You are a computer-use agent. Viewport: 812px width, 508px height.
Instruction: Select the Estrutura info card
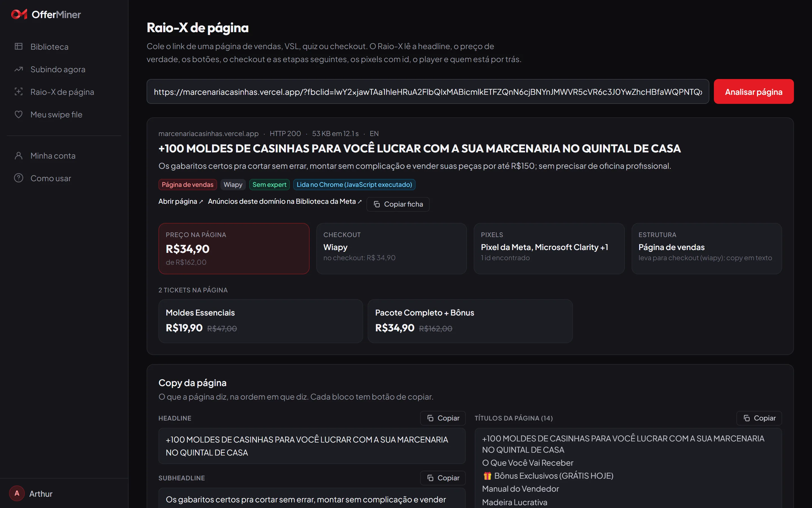(x=707, y=249)
